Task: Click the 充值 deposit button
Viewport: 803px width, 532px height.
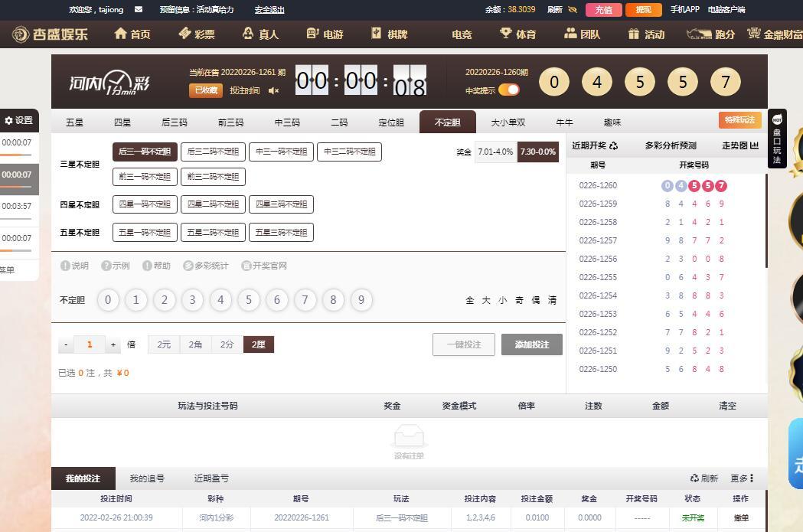Action: coord(603,9)
